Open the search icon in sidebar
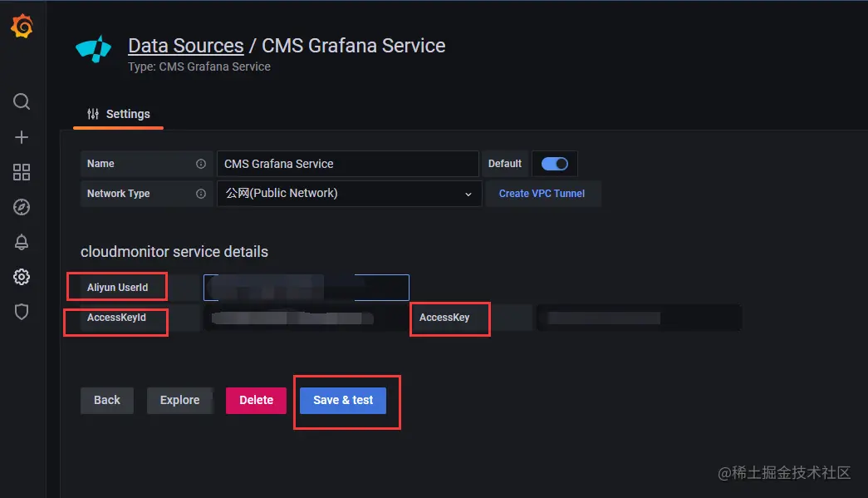This screenshot has height=498, width=868. tap(22, 101)
